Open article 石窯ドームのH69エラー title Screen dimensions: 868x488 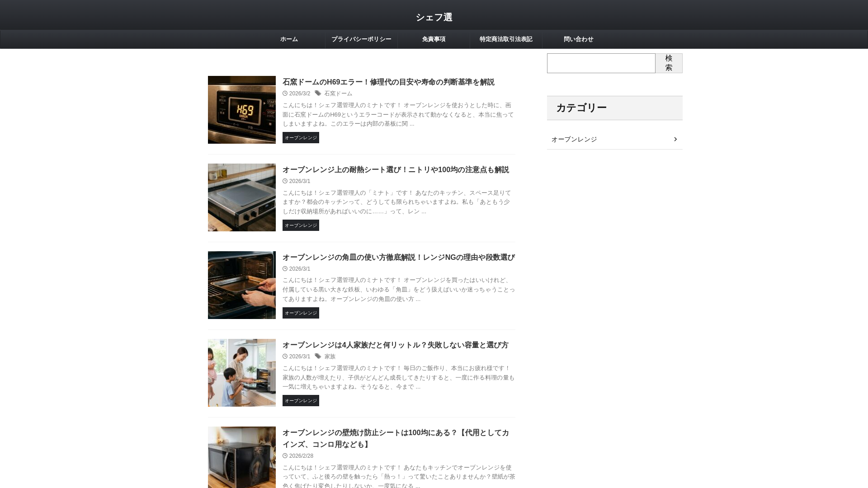pyautogui.click(x=388, y=82)
